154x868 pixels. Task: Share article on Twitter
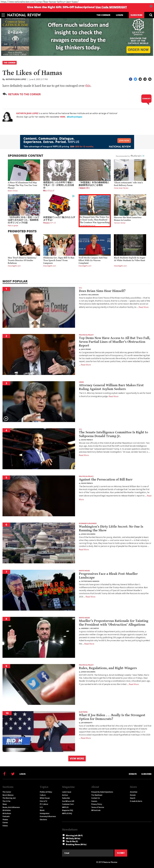136,79
